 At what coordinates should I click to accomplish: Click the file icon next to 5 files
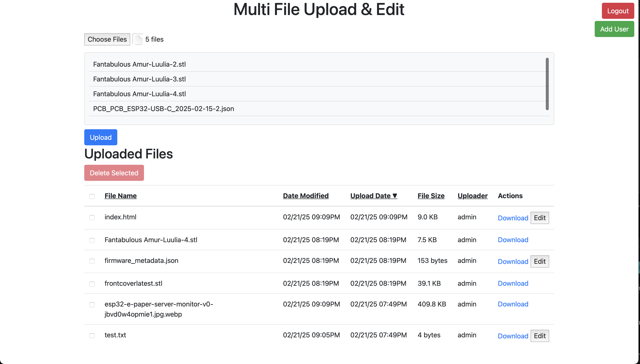tap(138, 40)
